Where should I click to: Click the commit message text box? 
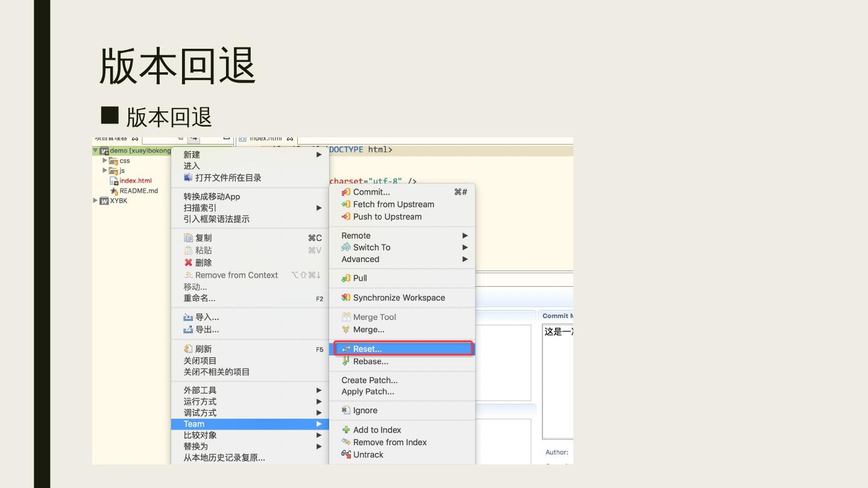click(558, 380)
